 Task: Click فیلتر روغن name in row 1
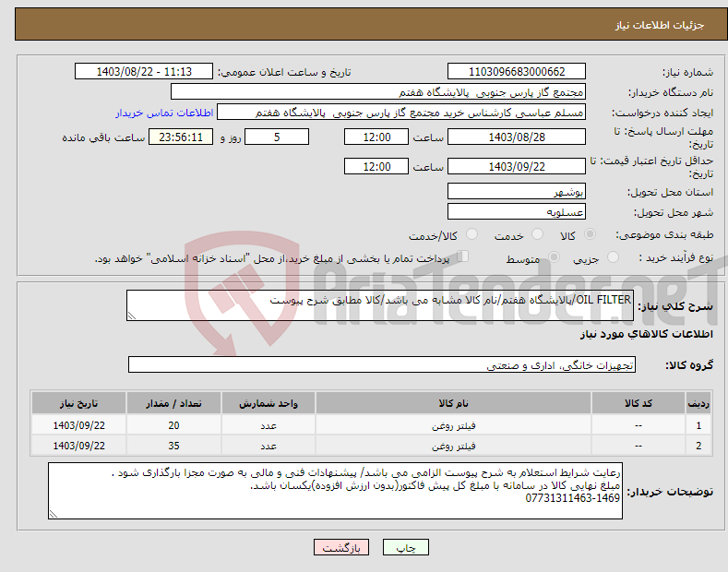[453, 425]
